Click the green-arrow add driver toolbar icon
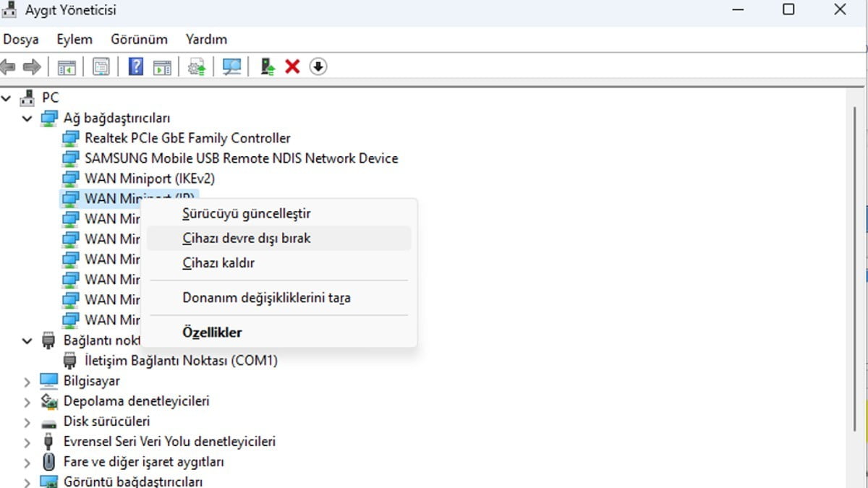The height and width of the screenshot is (488, 868). point(268,67)
